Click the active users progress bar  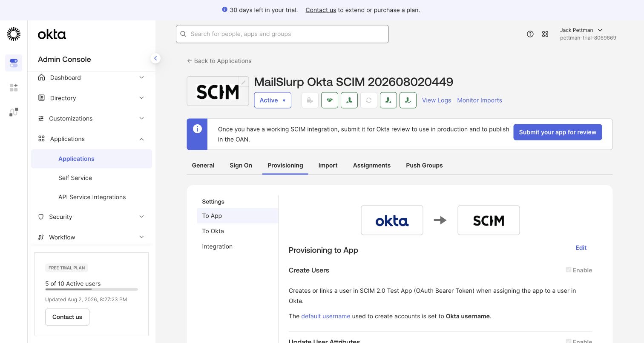92,289
